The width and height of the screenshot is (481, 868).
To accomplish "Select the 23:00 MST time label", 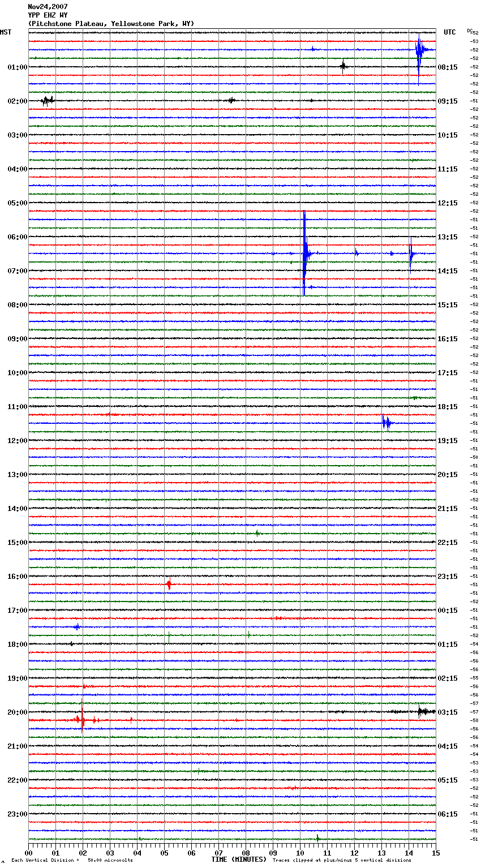I will click(x=18, y=814).
